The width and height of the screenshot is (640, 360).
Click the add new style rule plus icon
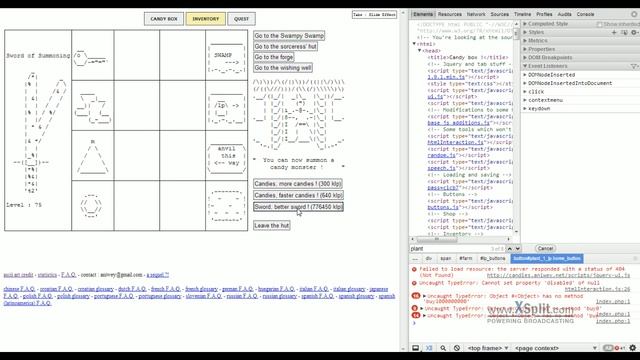pyautogui.click(x=614, y=32)
